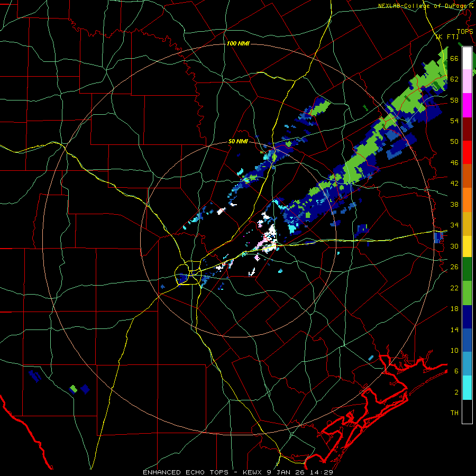
Task: Click the "9 JAN 26" date text
Action: point(287,472)
